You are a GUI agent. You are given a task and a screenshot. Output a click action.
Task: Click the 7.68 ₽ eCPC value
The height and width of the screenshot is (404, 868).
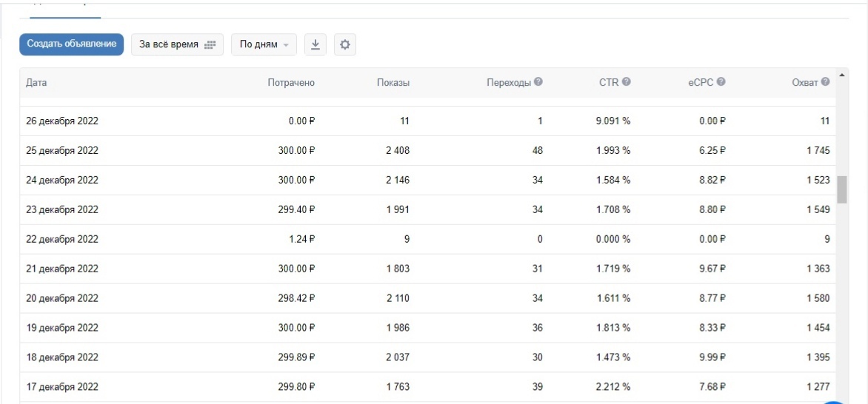click(712, 387)
